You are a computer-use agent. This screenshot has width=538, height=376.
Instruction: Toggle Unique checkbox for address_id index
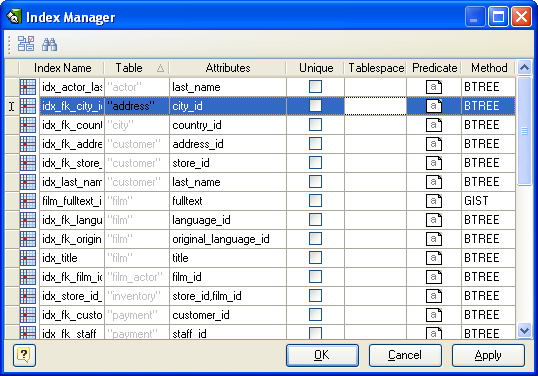point(315,144)
